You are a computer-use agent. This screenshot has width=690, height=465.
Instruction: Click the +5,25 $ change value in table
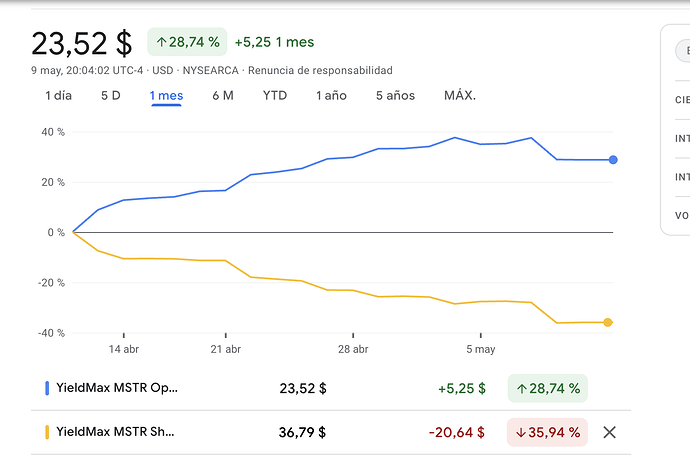click(x=462, y=388)
